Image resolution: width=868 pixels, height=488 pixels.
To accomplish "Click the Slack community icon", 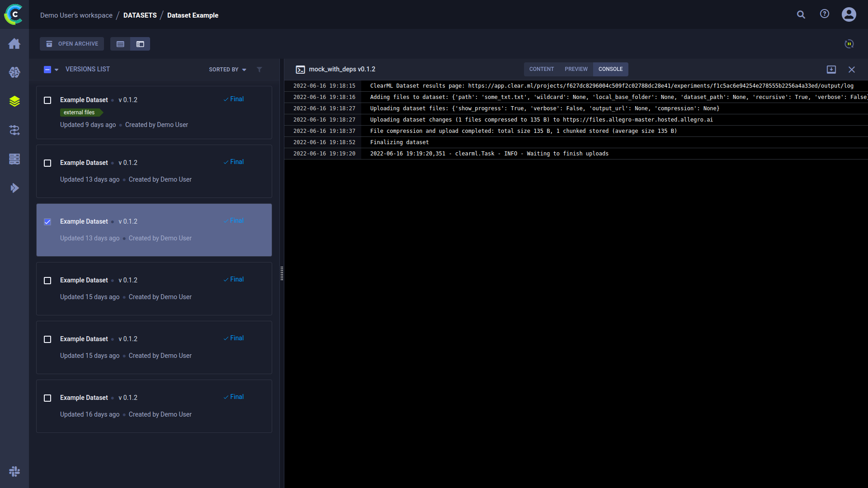I will (x=14, y=472).
